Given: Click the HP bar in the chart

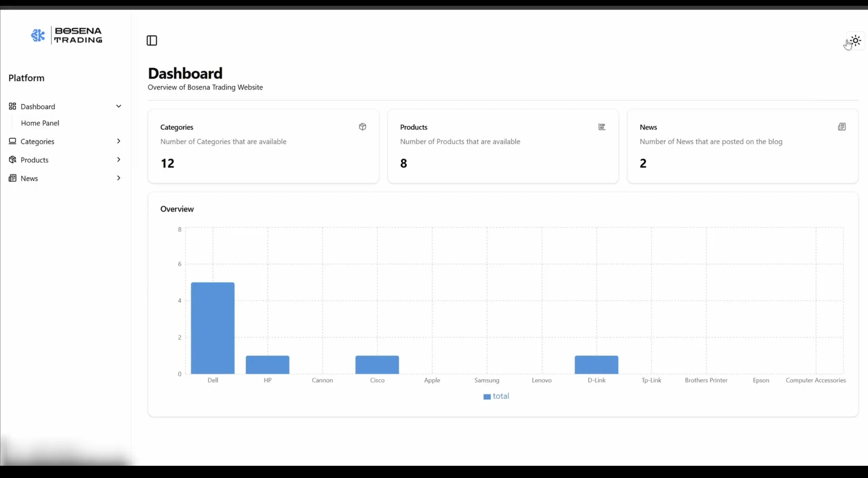Looking at the screenshot, I should (x=268, y=365).
